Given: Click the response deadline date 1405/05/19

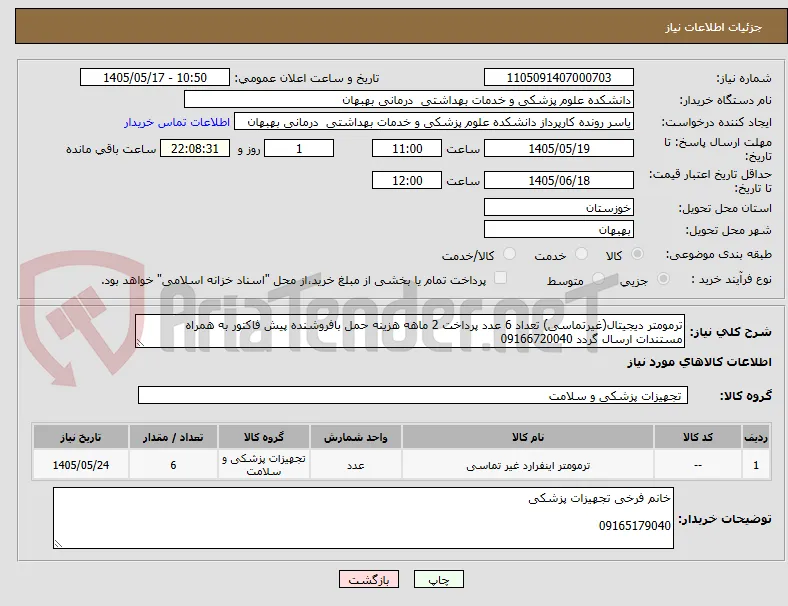Looking at the screenshot, I should pyautogui.click(x=559, y=148).
